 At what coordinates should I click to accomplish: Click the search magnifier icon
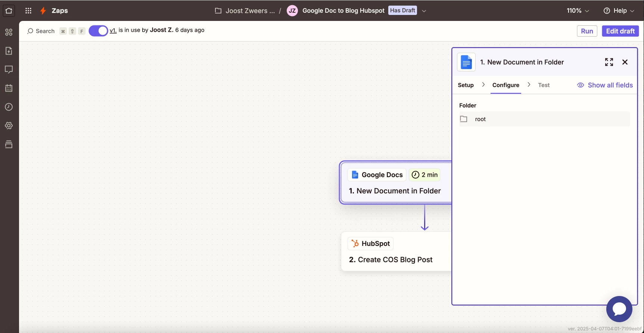30,31
